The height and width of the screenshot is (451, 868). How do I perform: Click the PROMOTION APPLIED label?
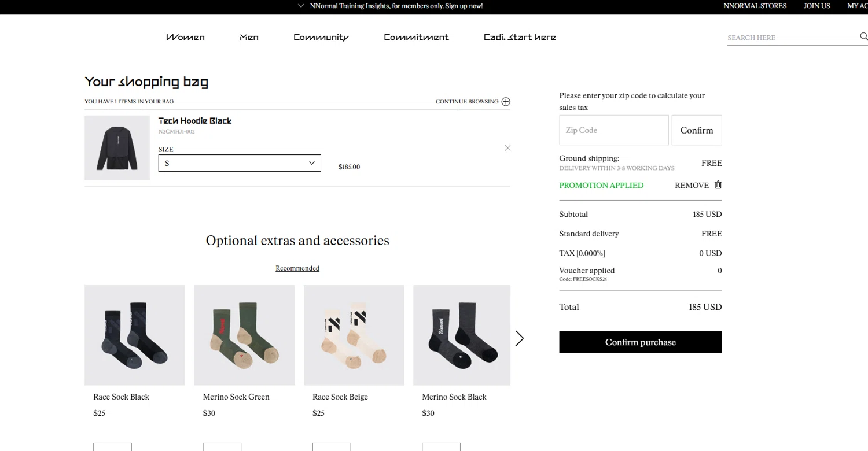click(601, 186)
